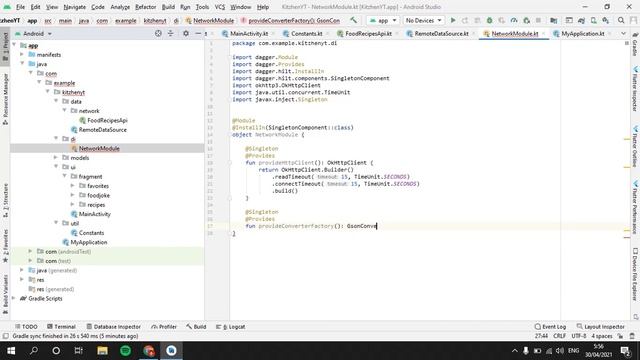Open the Refactor menu
The width and height of the screenshot is (640, 360).
click(x=145, y=7)
